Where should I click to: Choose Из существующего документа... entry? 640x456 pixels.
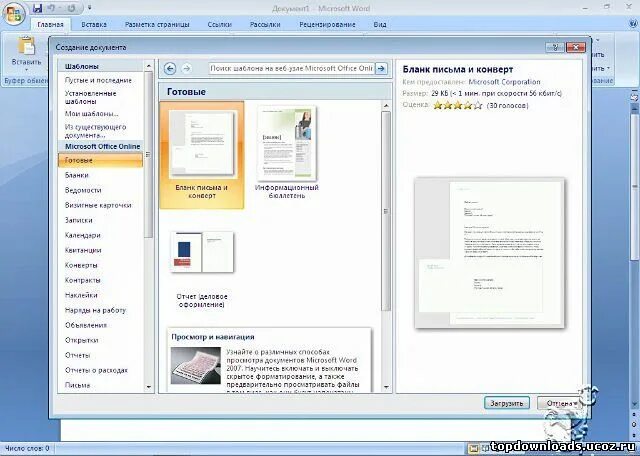coord(96,131)
